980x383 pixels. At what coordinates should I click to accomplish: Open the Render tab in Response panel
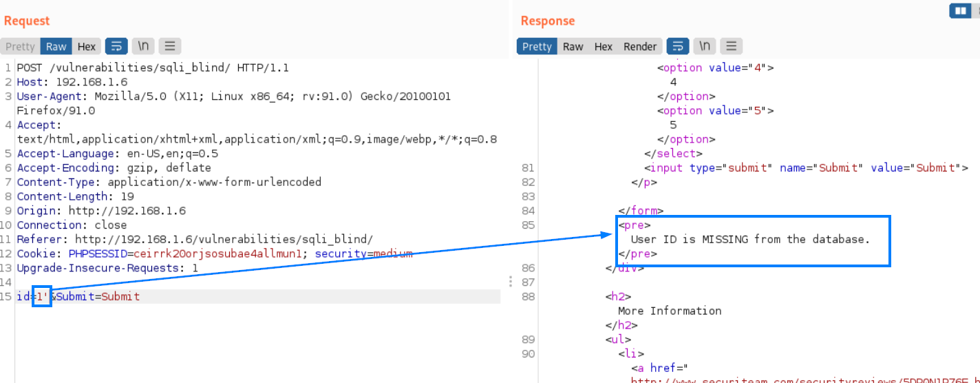[x=640, y=46]
